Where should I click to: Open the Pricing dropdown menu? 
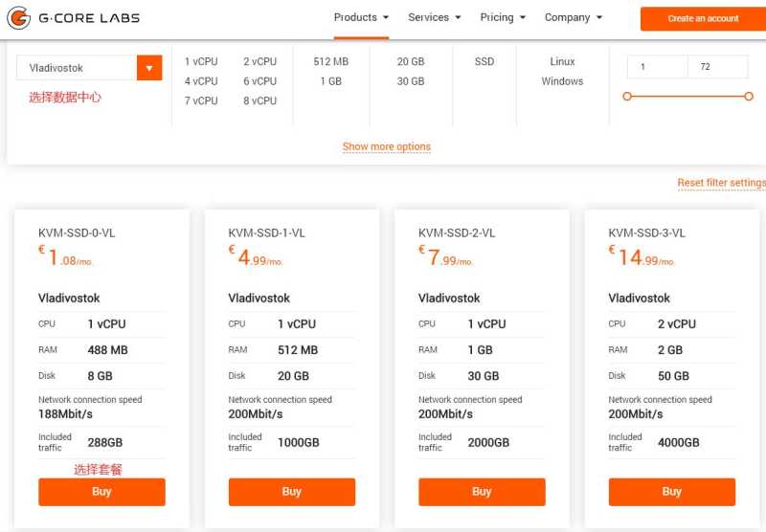[x=503, y=17]
